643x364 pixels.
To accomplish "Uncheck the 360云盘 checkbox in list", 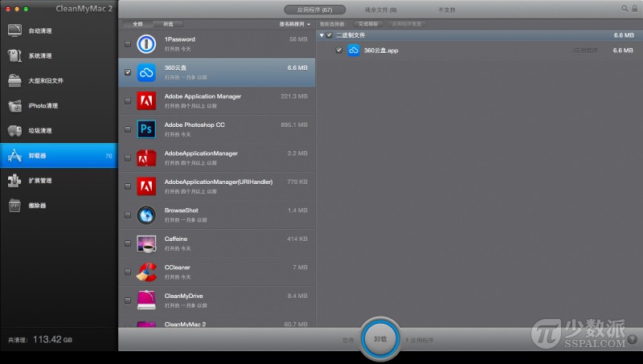I will (x=128, y=72).
